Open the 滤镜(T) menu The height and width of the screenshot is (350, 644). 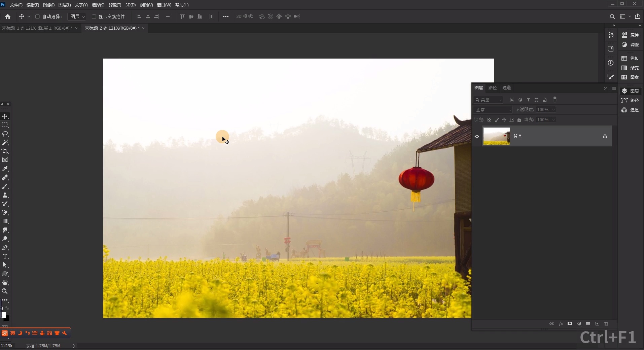click(115, 5)
